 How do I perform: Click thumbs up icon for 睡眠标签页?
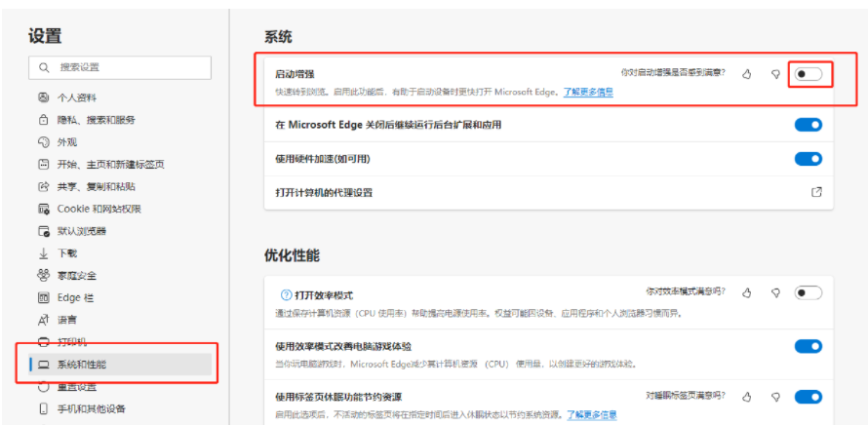747,397
